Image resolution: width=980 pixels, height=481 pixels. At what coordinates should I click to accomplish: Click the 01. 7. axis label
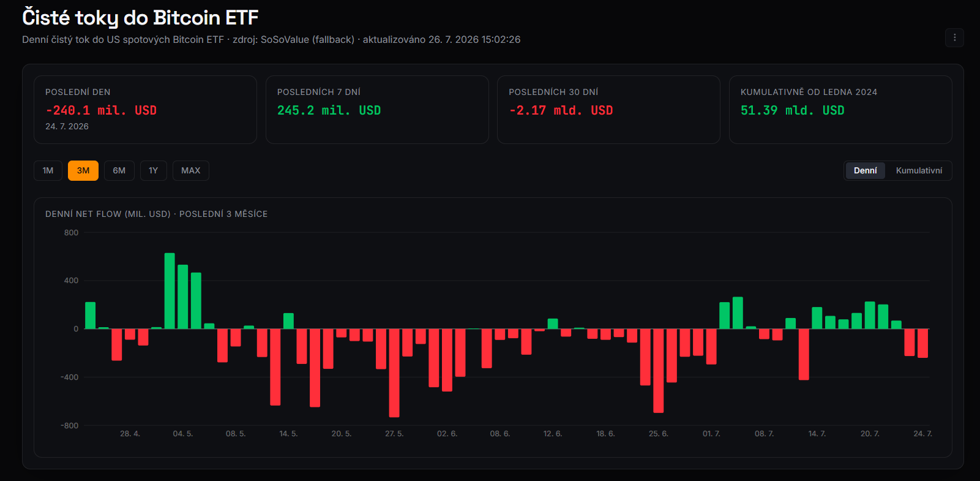pyautogui.click(x=711, y=433)
